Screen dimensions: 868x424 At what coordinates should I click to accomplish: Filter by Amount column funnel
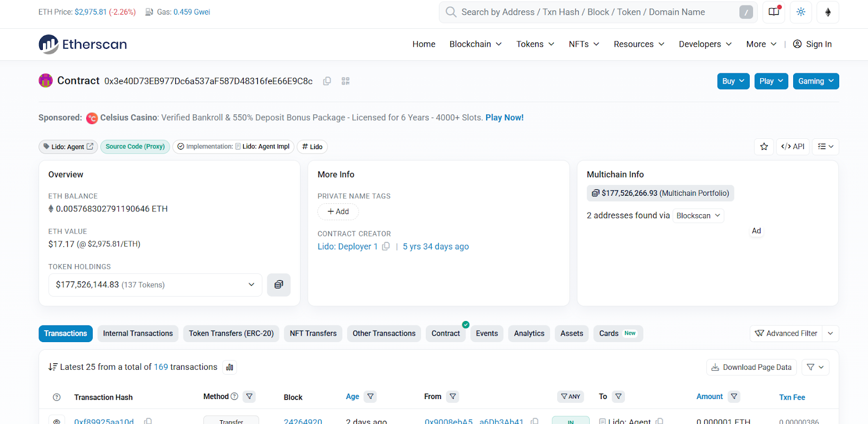(734, 396)
